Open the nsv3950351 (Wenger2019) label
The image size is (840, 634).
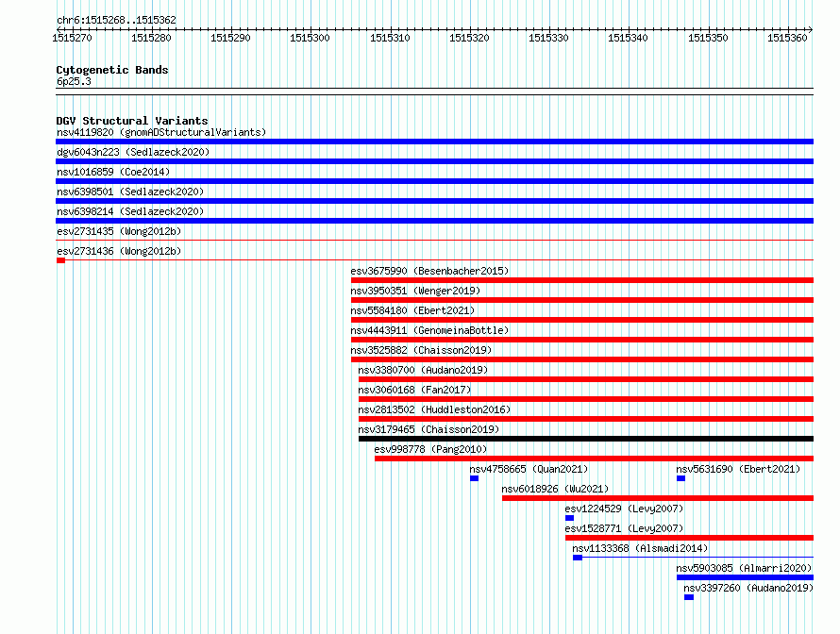tap(415, 291)
